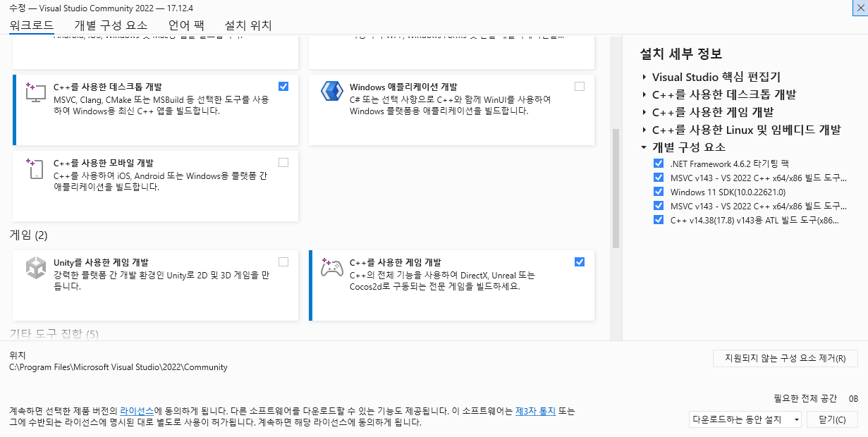
Task: Switch to 개별 구성 요소 tab
Action: point(111,25)
